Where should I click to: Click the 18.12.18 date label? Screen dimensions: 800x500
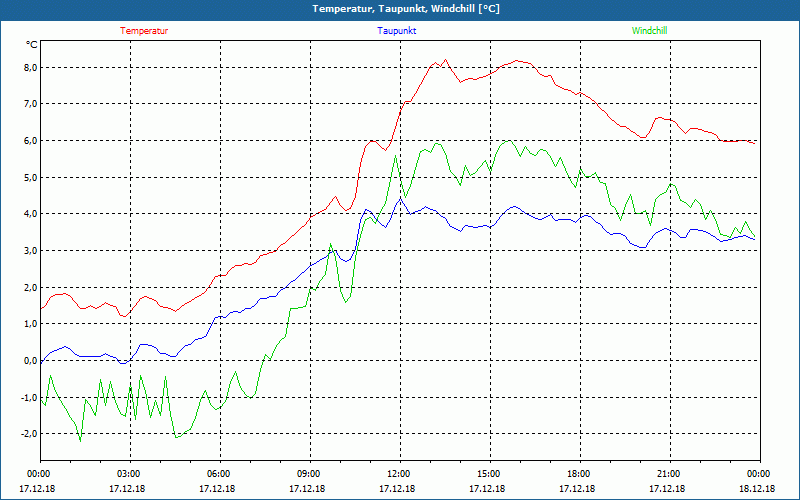[x=757, y=489]
